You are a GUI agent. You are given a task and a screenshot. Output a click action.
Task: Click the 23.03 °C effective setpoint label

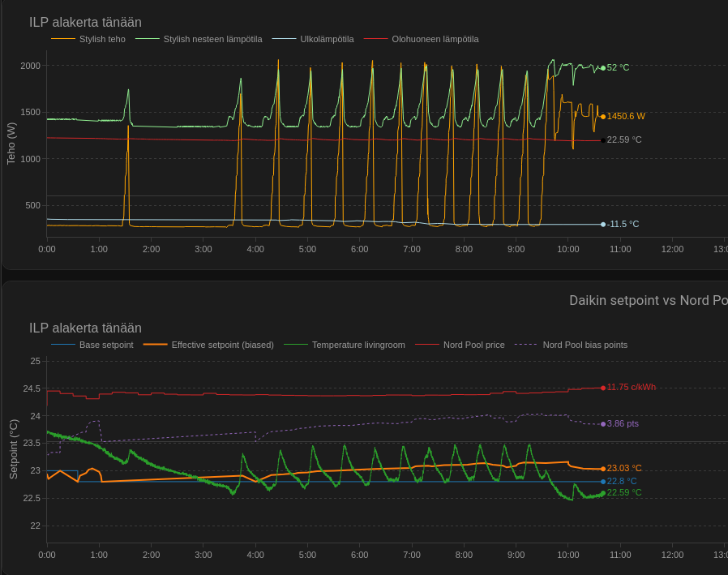coord(623,468)
